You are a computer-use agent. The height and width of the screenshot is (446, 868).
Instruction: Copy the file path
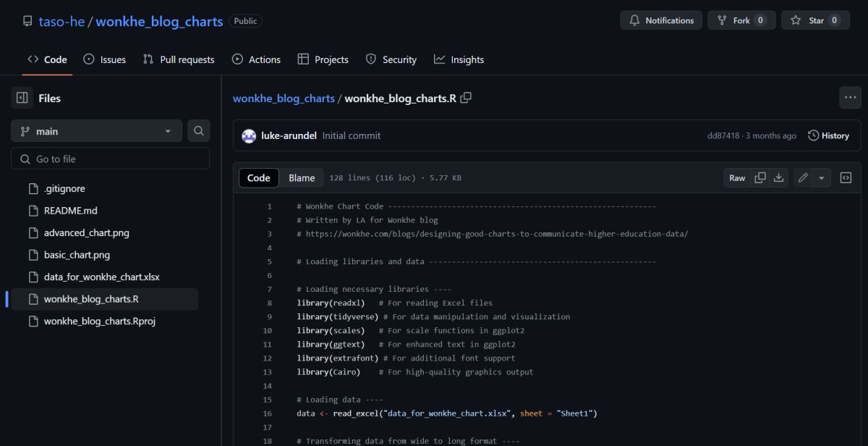point(466,98)
